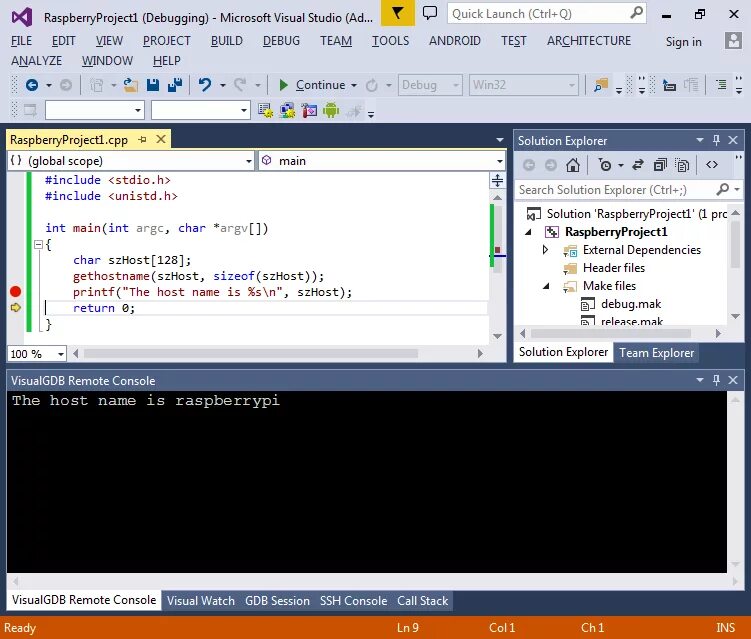Toggle Show All Files in Solution Explorer
Viewport: 751px width, 639px height.
click(682, 165)
